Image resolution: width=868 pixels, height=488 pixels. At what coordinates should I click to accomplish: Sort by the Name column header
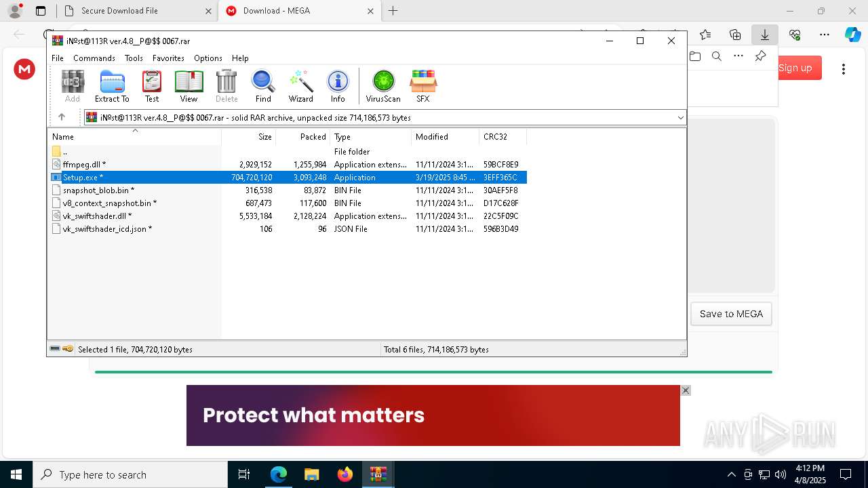[134, 137]
